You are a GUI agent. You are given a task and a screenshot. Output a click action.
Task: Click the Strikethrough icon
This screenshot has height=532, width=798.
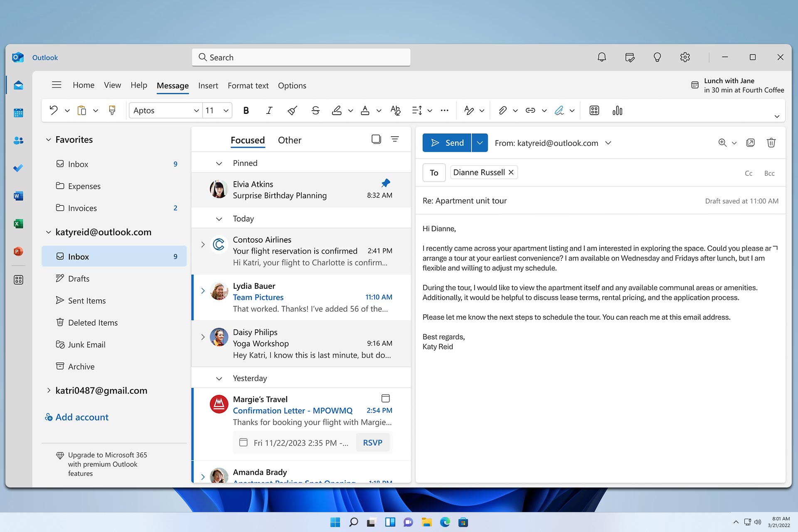click(x=315, y=111)
